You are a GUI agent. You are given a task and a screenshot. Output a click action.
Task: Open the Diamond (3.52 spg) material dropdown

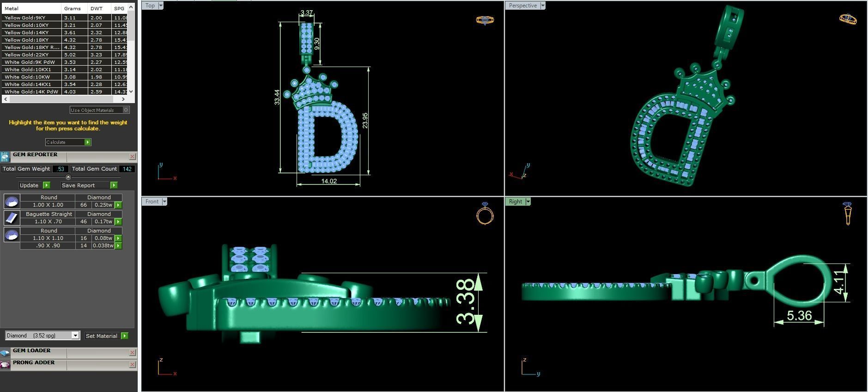pyautogui.click(x=75, y=336)
